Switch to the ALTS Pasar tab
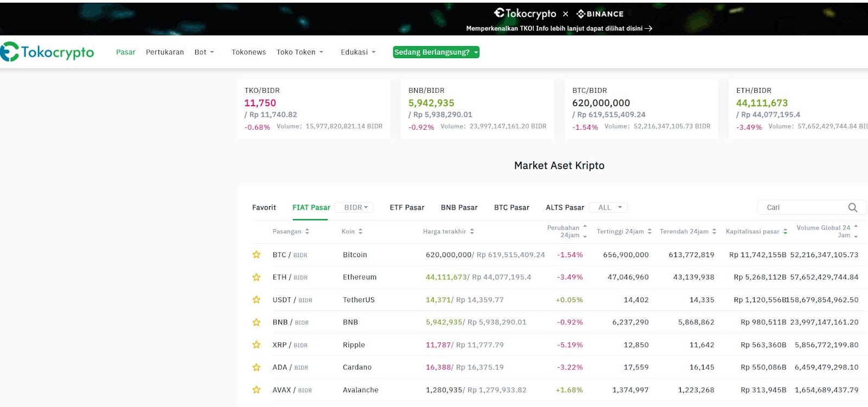This screenshot has height=407, width=868. [565, 207]
